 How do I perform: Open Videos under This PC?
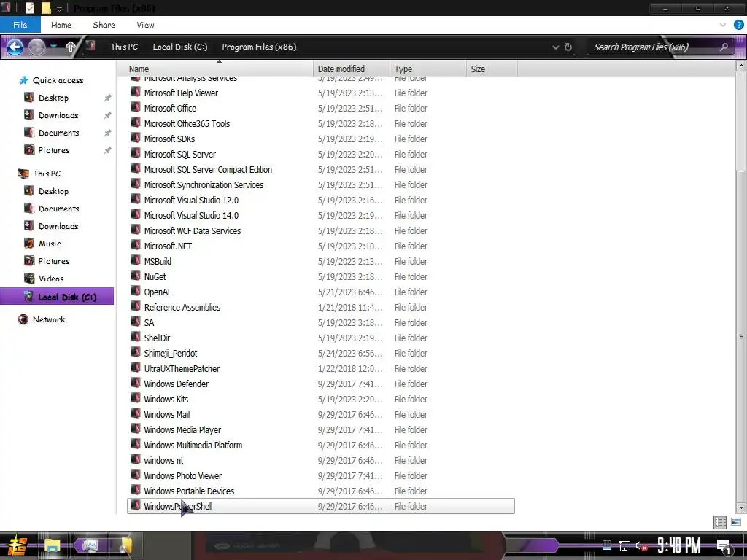(51, 279)
